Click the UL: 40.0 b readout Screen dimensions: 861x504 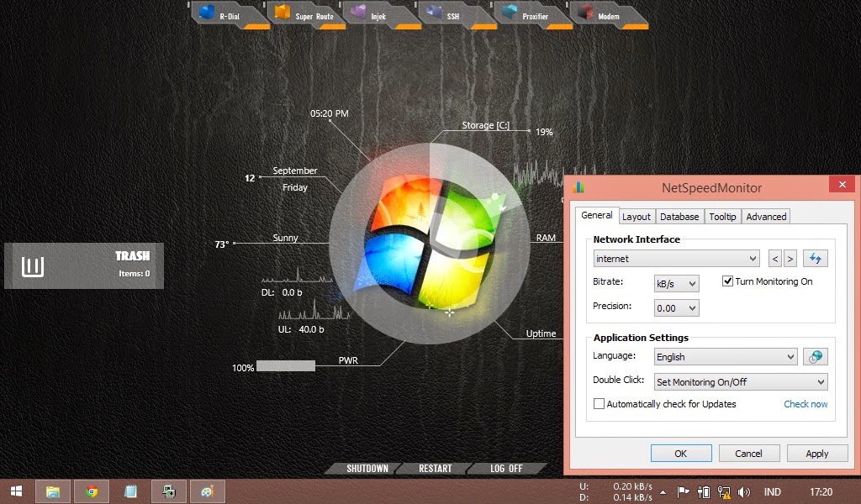[x=301, y=329]
